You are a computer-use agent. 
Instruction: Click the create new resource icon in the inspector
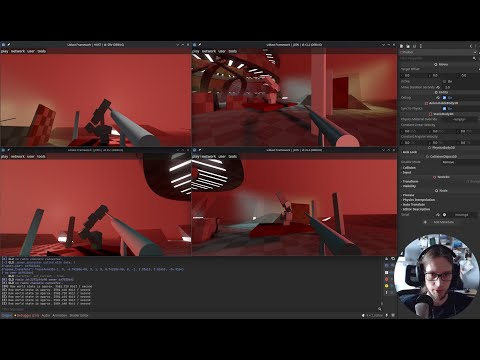tap(402, 46)
